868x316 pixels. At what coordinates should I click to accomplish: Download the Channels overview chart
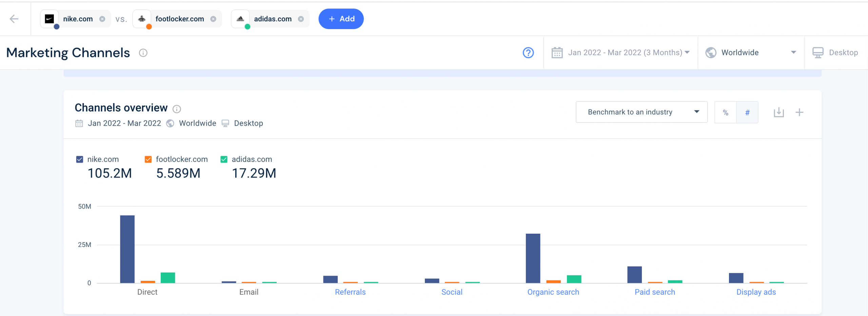pyautogui.click(x=779, y=112)
